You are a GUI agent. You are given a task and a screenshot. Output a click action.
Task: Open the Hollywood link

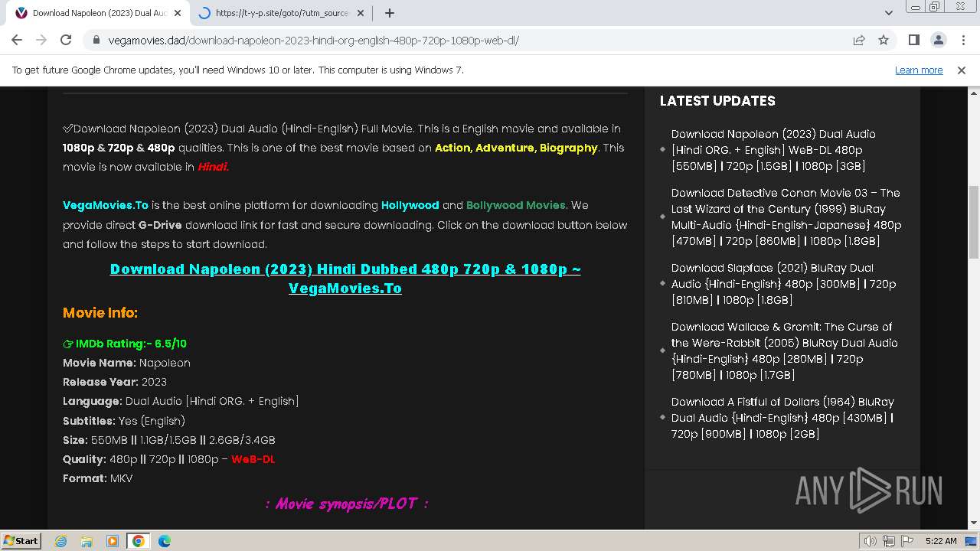tap(410, 205)
